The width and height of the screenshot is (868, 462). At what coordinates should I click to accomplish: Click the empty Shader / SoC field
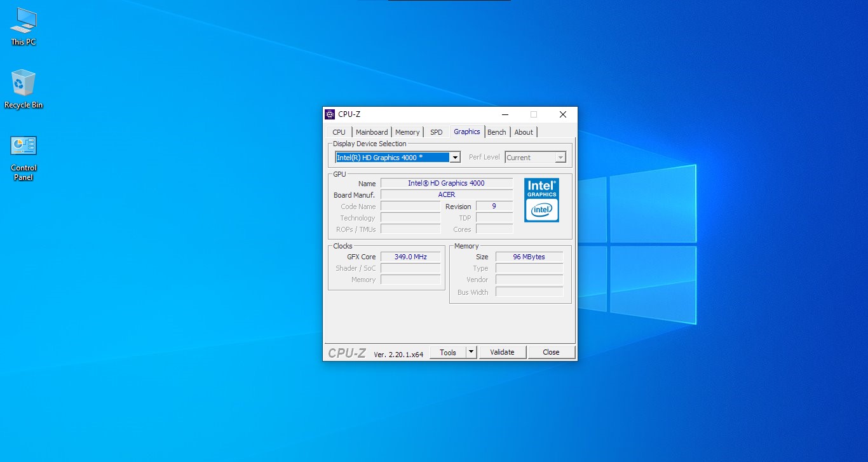click(x=410, y=268)
